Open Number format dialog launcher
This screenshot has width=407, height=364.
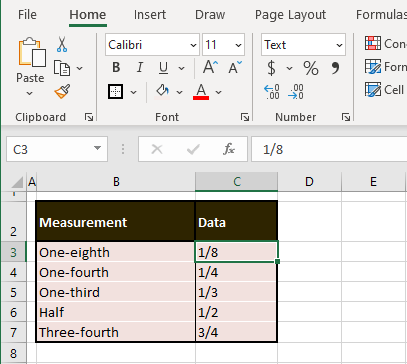point(346,117)
